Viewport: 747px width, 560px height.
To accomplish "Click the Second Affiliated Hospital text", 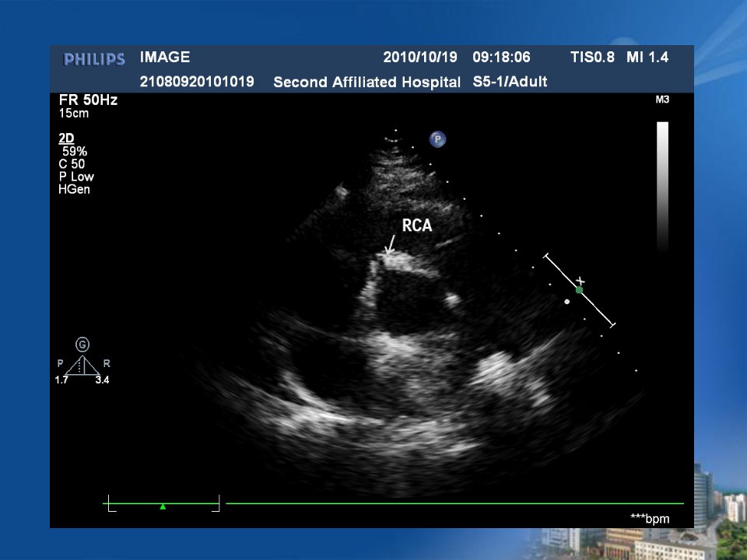I will pyautogui.click(x=366, y=82).
